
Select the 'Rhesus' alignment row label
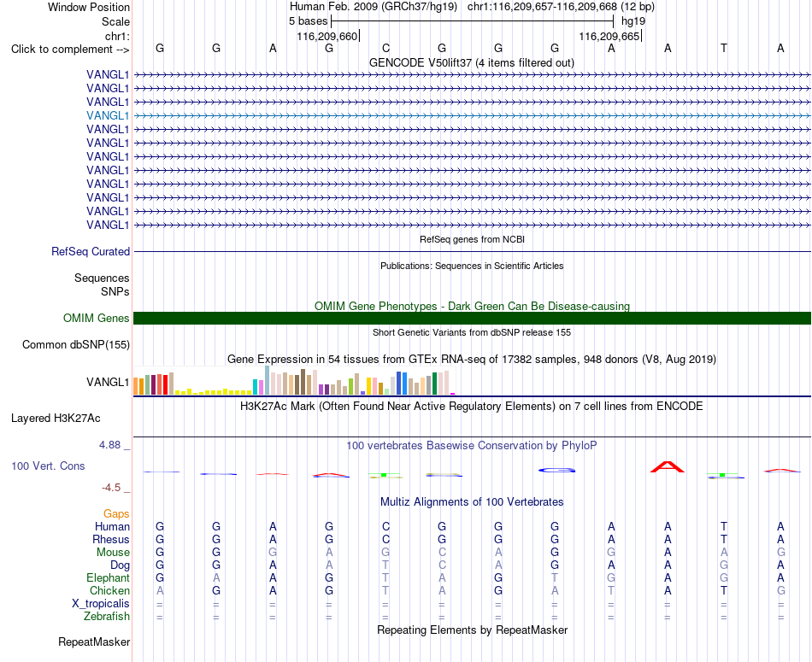click(111, 539)
